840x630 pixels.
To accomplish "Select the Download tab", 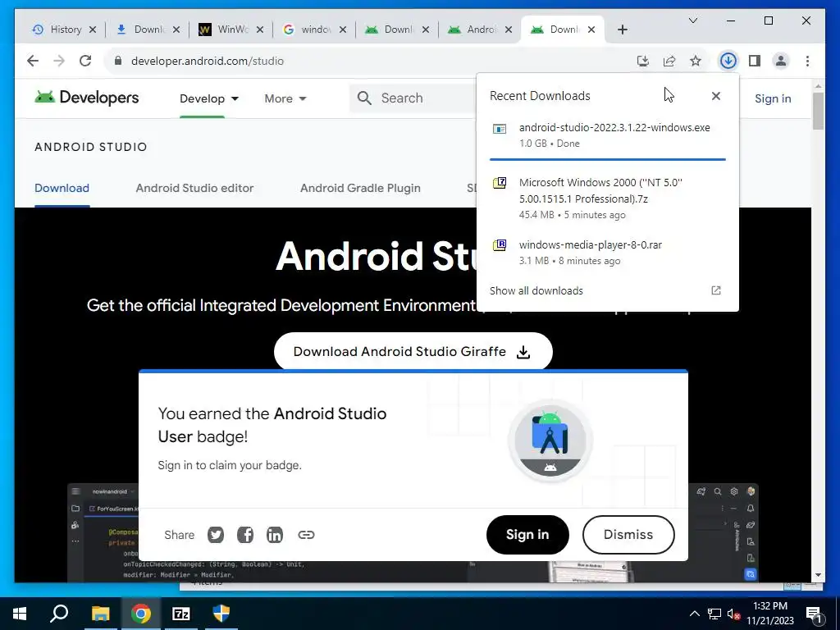I will coord(62,188).
